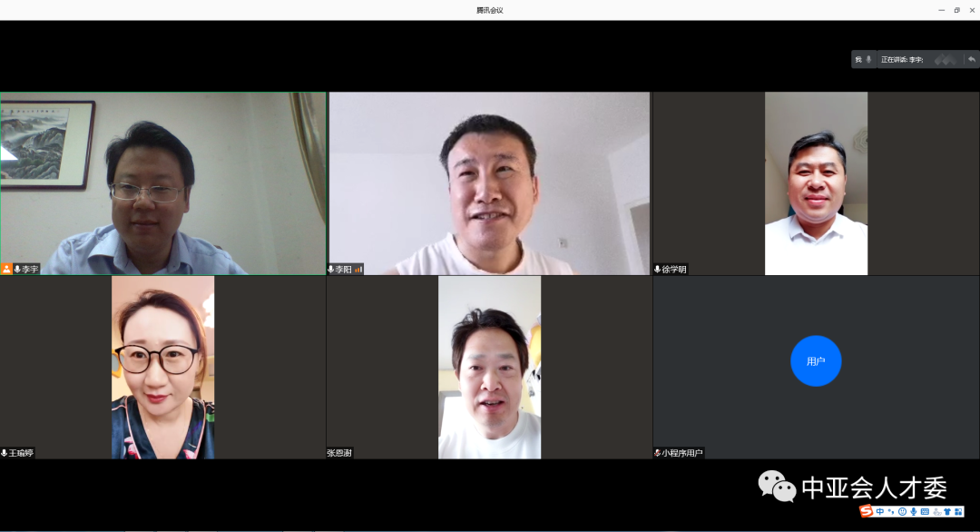
Task: Click the blue 用户 avatar circle
Action: pos(816,360)
